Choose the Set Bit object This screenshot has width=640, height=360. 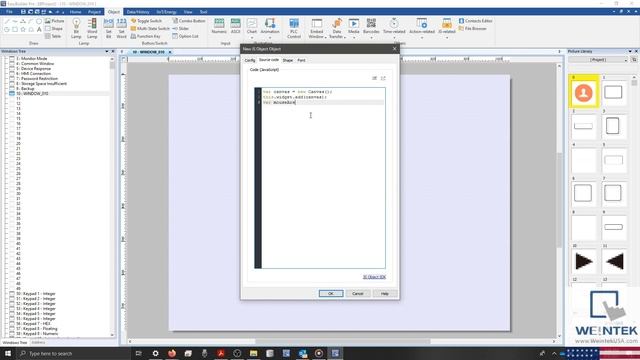pos(109,28)
